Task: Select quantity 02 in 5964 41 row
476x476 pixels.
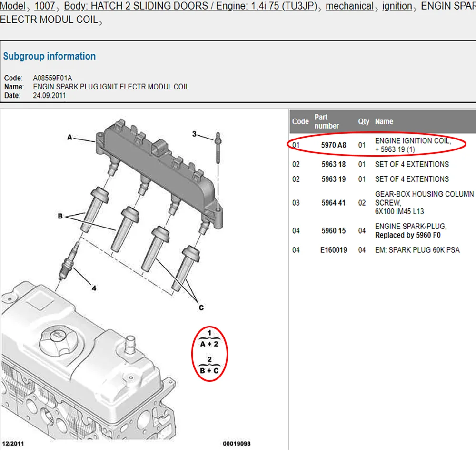Action: coord(362,203)
